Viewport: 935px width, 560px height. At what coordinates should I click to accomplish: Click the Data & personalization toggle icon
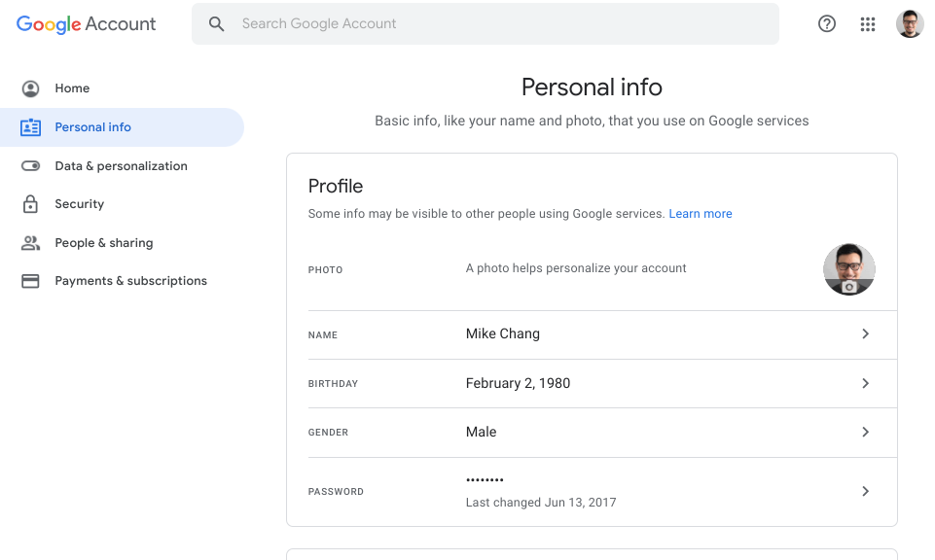(30, 165)
